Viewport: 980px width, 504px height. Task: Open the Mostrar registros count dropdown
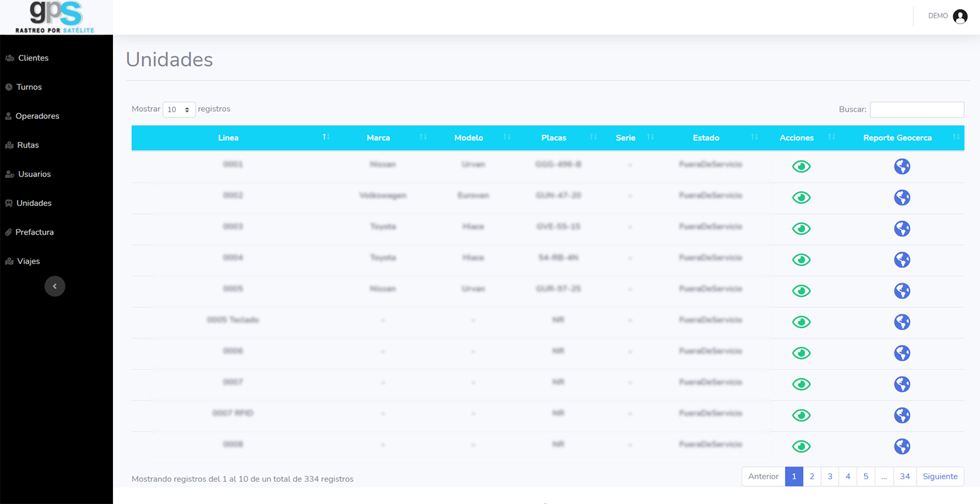[179, 110]
